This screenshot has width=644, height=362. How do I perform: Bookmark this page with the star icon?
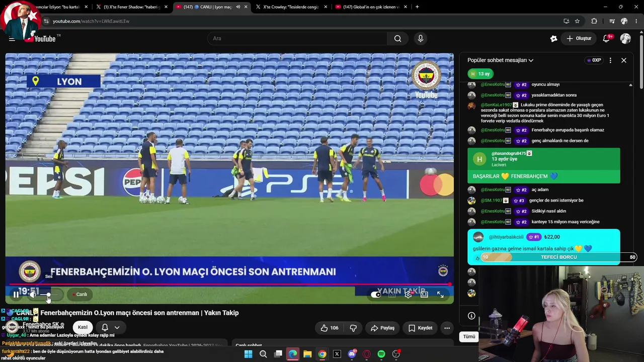click(x=577, y=21)
